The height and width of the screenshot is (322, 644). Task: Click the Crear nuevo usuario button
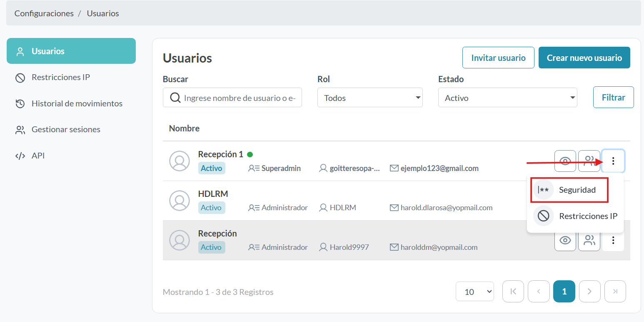point(584,58)
